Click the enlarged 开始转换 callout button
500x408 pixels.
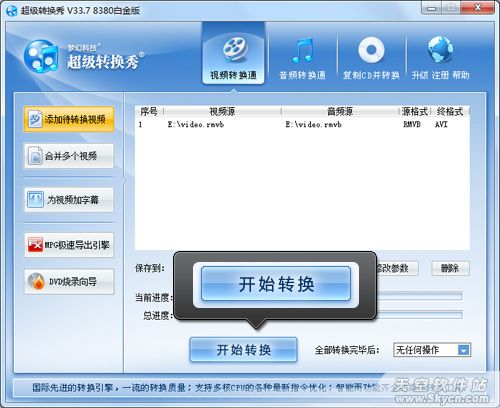[276, 284]
